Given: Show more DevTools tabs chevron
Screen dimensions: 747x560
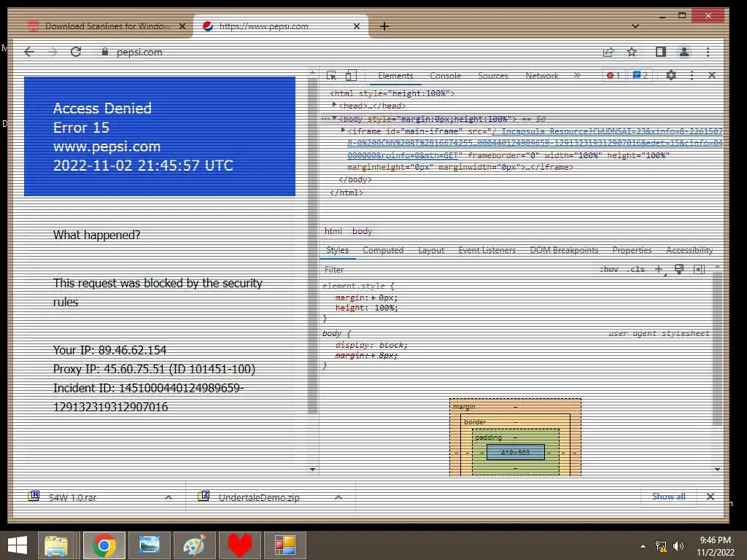Looking at the screenshot, I should pos(577,75).
